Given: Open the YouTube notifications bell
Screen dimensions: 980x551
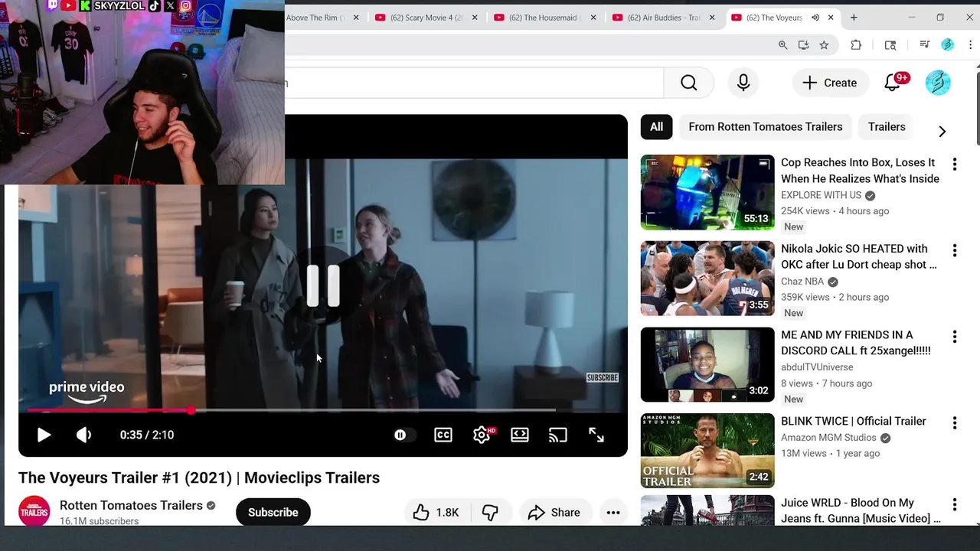Looking at the screenshot, I should pos(893,83).
